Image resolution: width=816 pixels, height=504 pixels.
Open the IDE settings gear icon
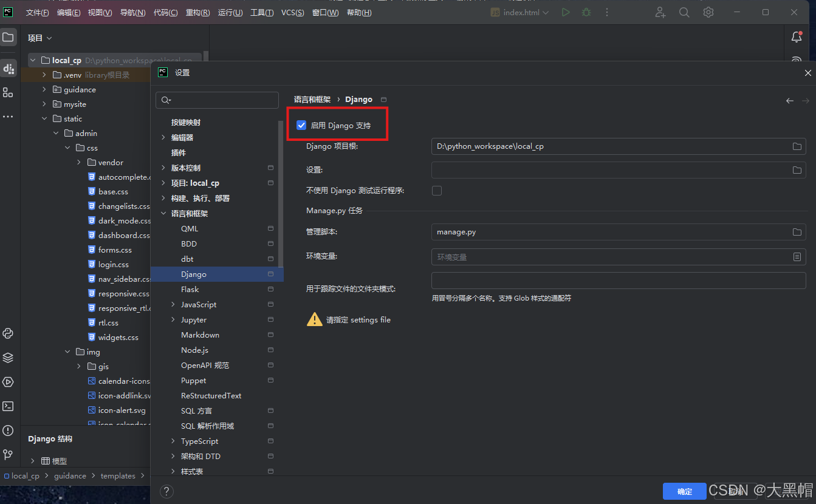click(708, 12)
